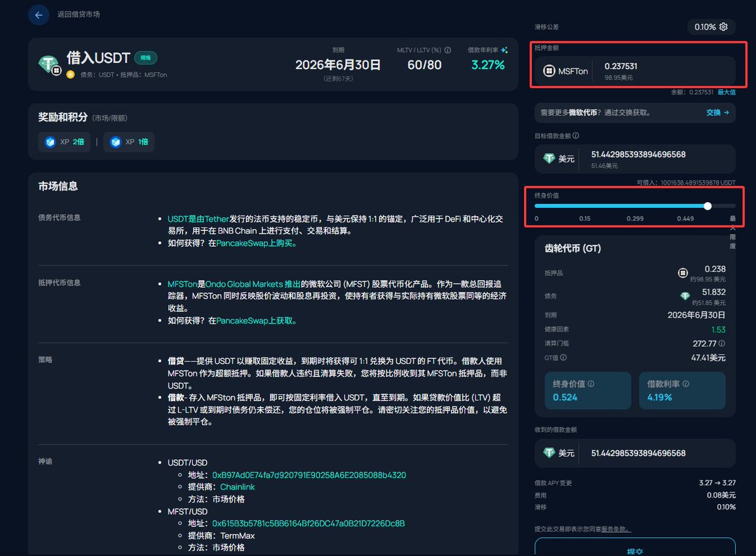Open Ondo Global Markets 推出 link
Image resolution: width=756 pixels, height=556 pixels.
point(253,284)
